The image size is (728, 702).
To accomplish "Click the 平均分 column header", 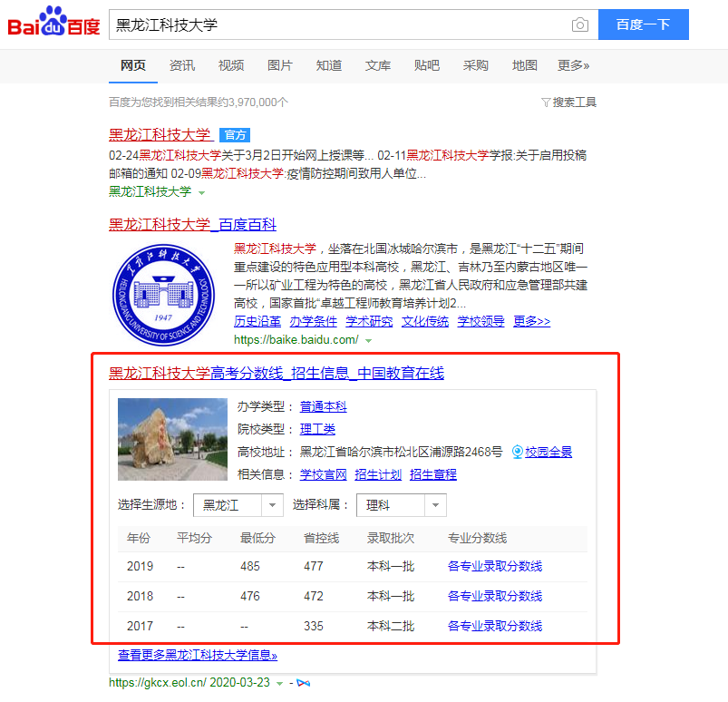I will [195, 538].
